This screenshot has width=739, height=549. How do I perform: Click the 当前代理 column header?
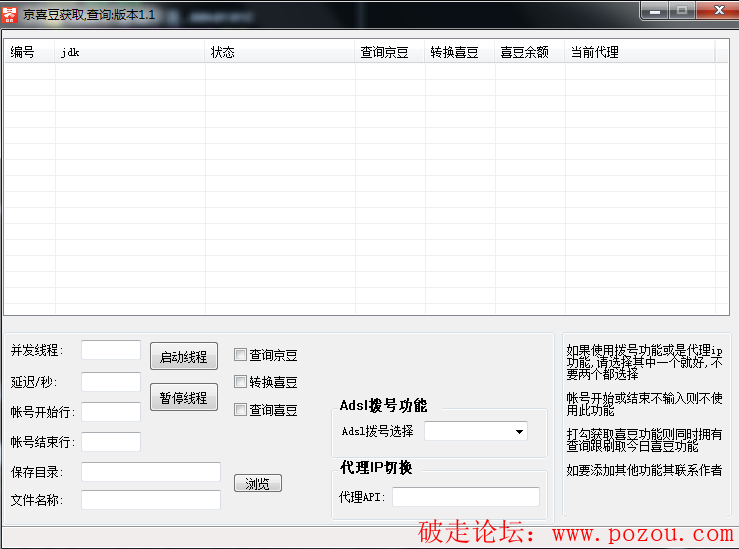(640, 52)
